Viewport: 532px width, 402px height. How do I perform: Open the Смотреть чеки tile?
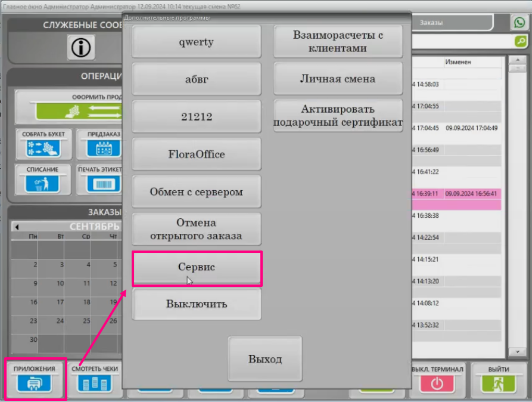pyautogui.click(x=95, y=379)
